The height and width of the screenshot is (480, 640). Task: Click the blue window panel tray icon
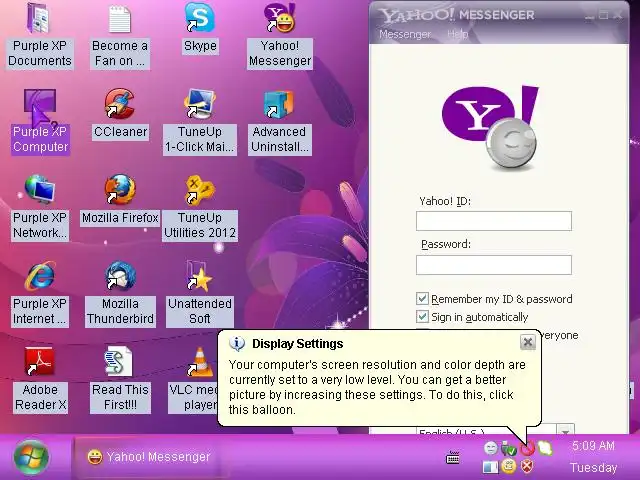tap(490, 466)
